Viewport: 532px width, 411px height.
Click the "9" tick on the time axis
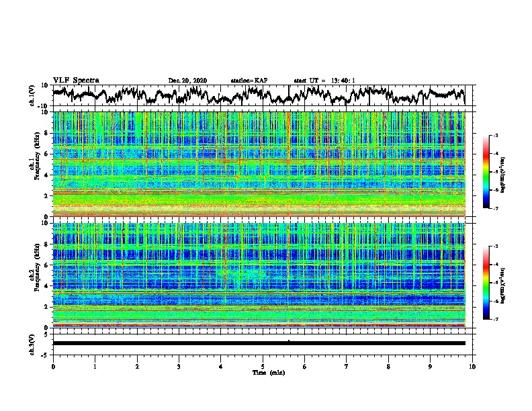coord(430,367)
